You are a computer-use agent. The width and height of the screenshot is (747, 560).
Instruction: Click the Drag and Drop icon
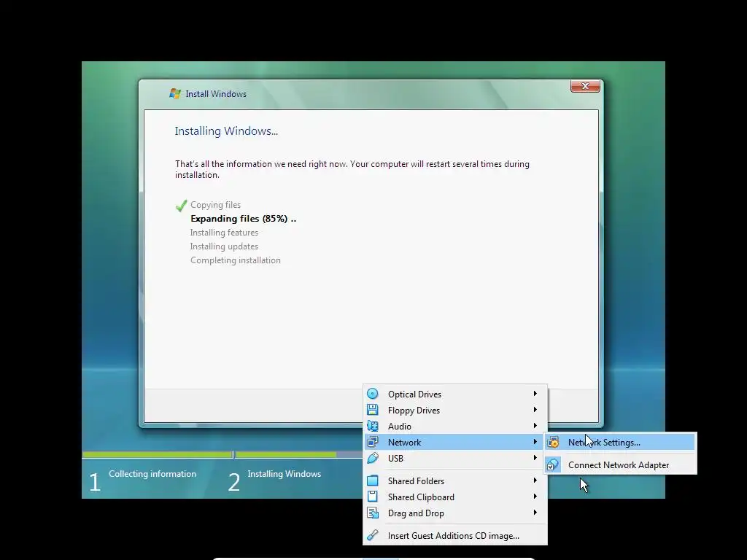[373, 513]
